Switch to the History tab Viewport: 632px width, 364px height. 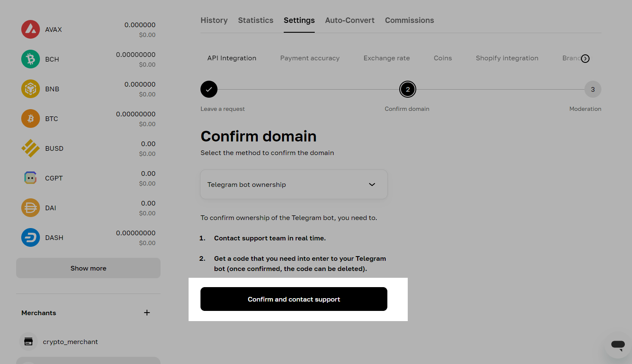(x=214, y=20)
